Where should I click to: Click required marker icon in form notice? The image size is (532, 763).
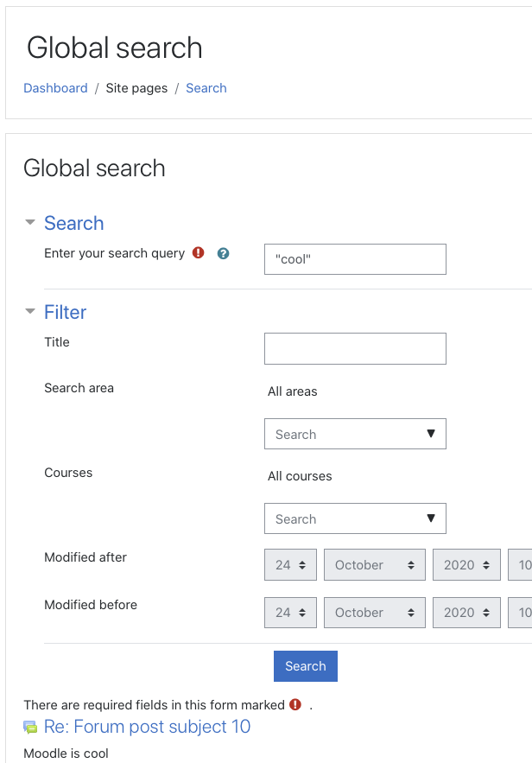click(295, 704)
